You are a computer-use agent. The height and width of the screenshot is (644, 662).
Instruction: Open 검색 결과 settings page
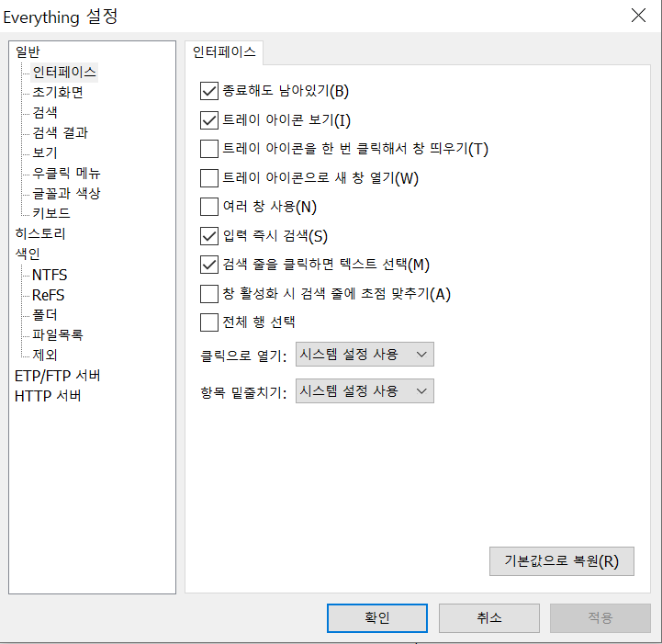point(60,132)
